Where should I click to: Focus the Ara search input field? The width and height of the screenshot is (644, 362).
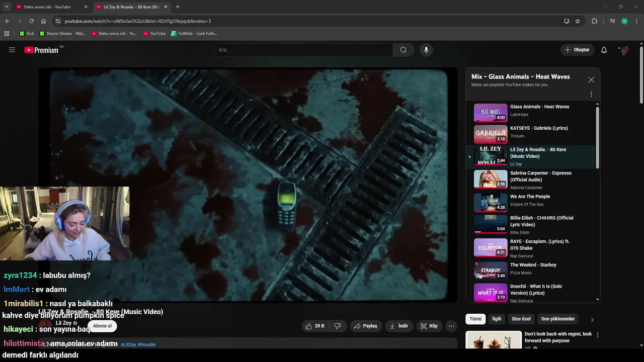[x=303, y=50]
